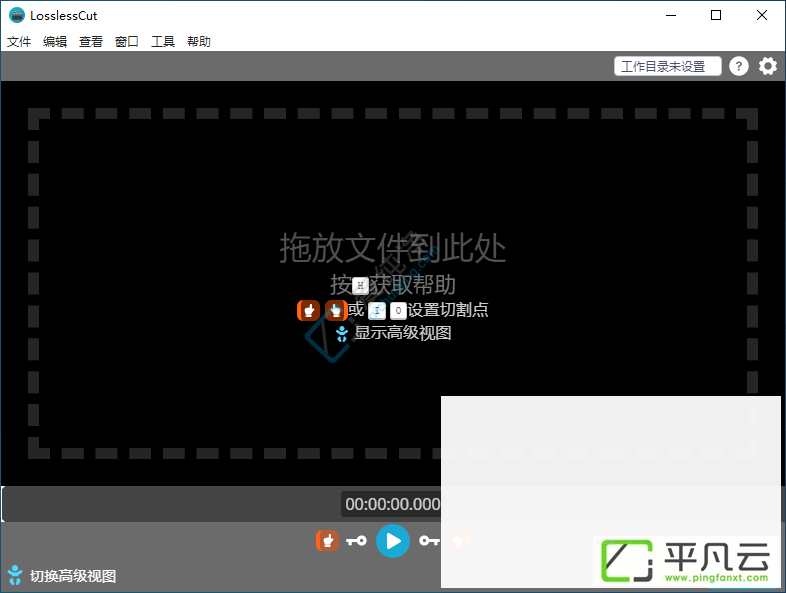Maximize the LosslessCut window
The image size is (786, 593).
[x=716, y=15]
